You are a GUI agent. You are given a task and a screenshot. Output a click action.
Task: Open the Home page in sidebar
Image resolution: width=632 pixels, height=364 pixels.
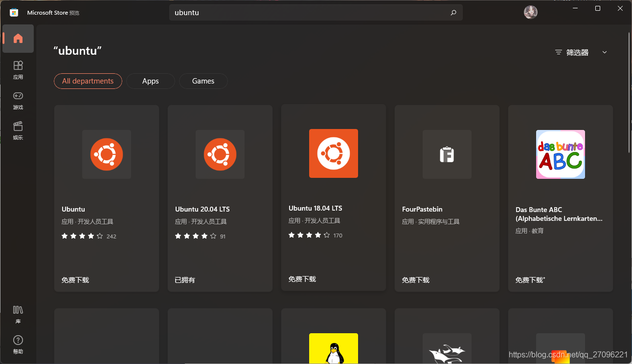point(18,39)
